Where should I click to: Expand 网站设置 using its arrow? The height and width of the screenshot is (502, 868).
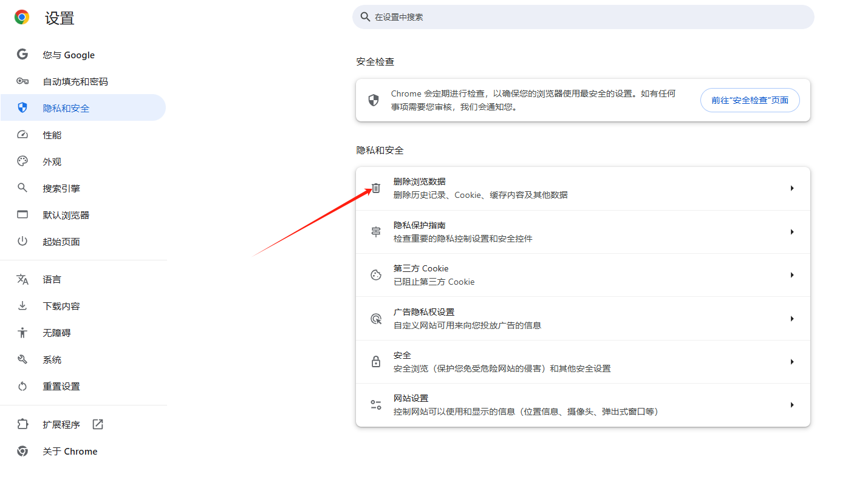coord(792,405)
